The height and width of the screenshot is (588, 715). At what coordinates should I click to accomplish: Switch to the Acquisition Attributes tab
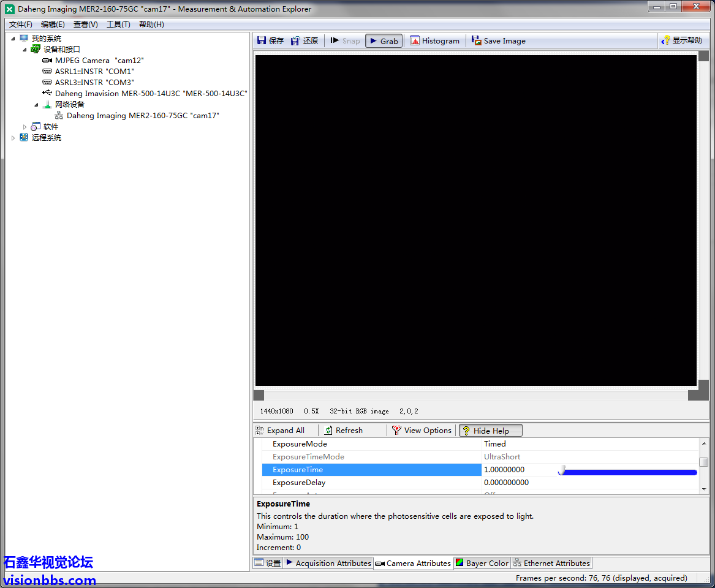click(328, 563)
